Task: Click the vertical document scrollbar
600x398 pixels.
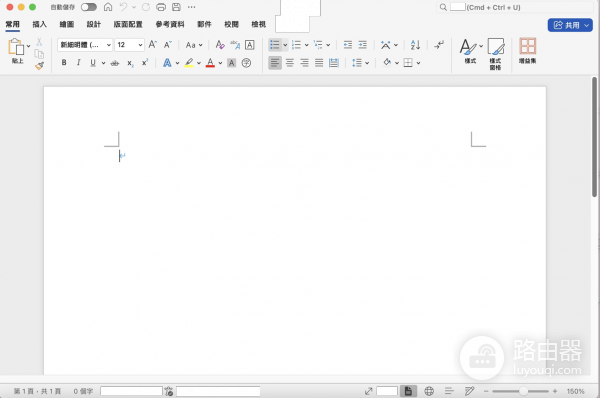Action: tap(594, 137)
